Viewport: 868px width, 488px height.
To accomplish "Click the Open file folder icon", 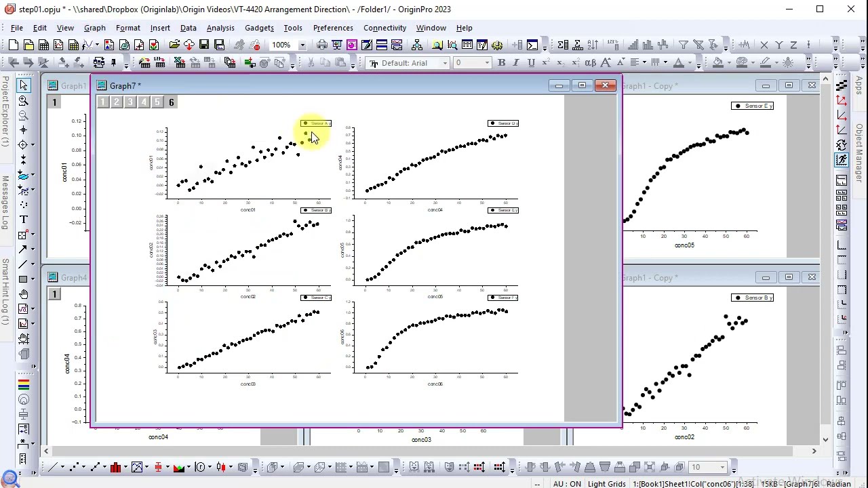I will pyautogui.click(x=174, y=45).
